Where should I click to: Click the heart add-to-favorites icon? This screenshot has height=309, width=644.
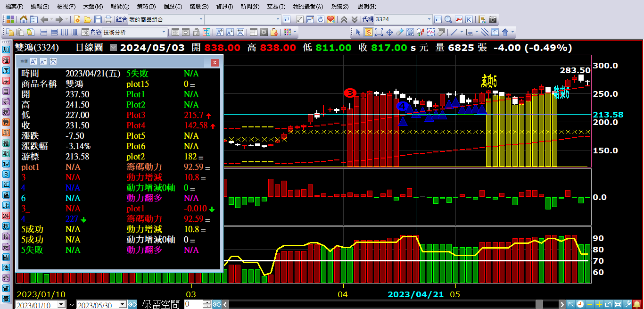(330, 19)
